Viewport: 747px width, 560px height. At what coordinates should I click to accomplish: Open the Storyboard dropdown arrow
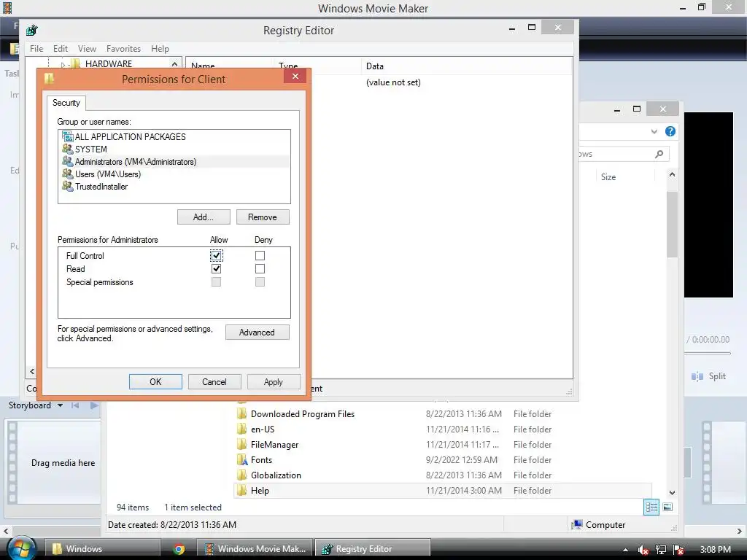pyautogui.click(x=60, y=405)
